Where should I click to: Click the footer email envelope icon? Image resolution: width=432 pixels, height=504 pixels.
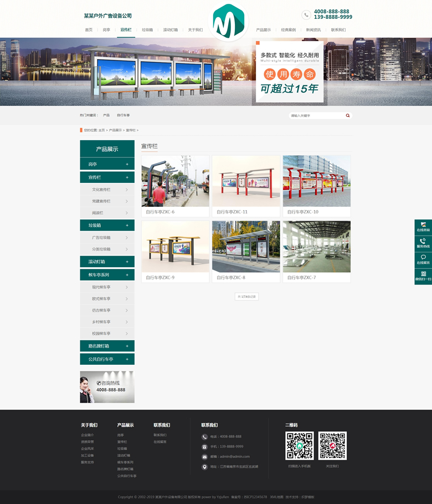pos(205,456)
